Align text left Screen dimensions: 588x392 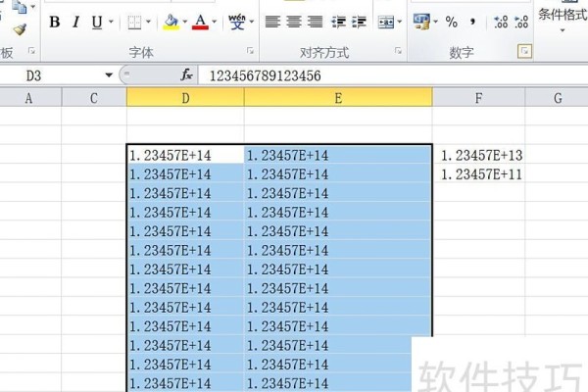pyautogui.click(x=272, y=22)
